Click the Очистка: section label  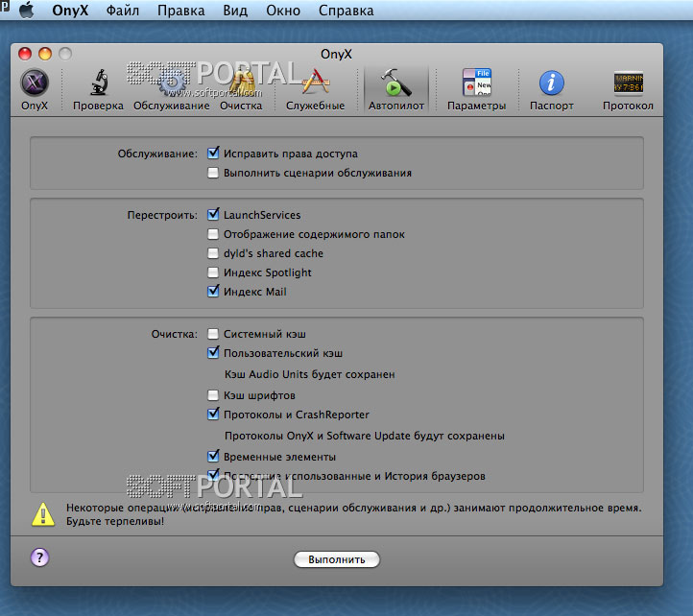tap(174, 334)
